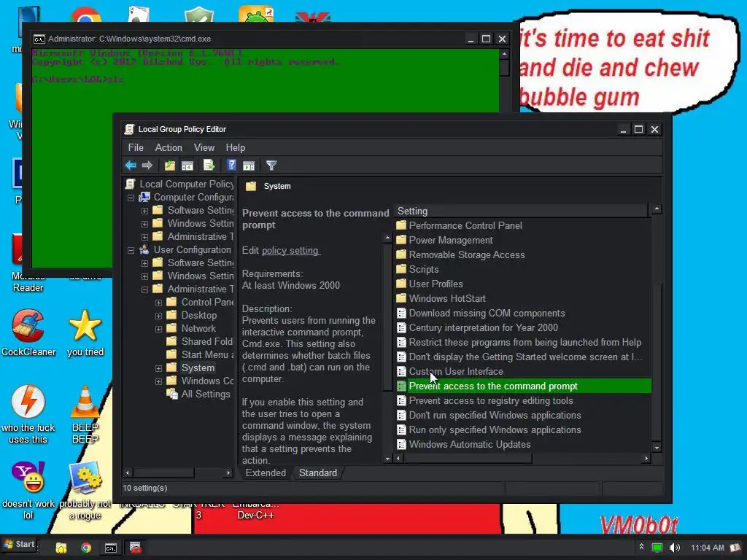This screenshot has height=560, width=747.
Task: Collapse Computer Configuration node
Action: point(131,198)
